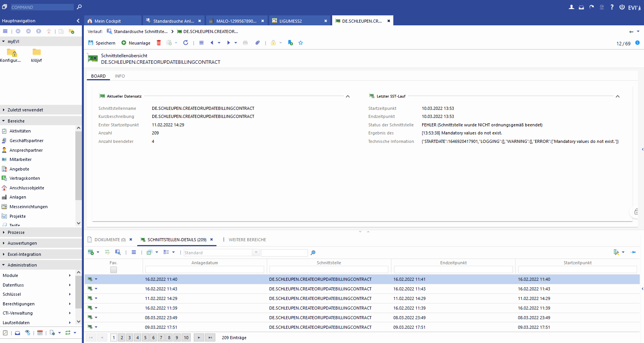Collapse the Letzter SST-Lauf section
This screenshot has height=343, width=644.
click(617, 96)
